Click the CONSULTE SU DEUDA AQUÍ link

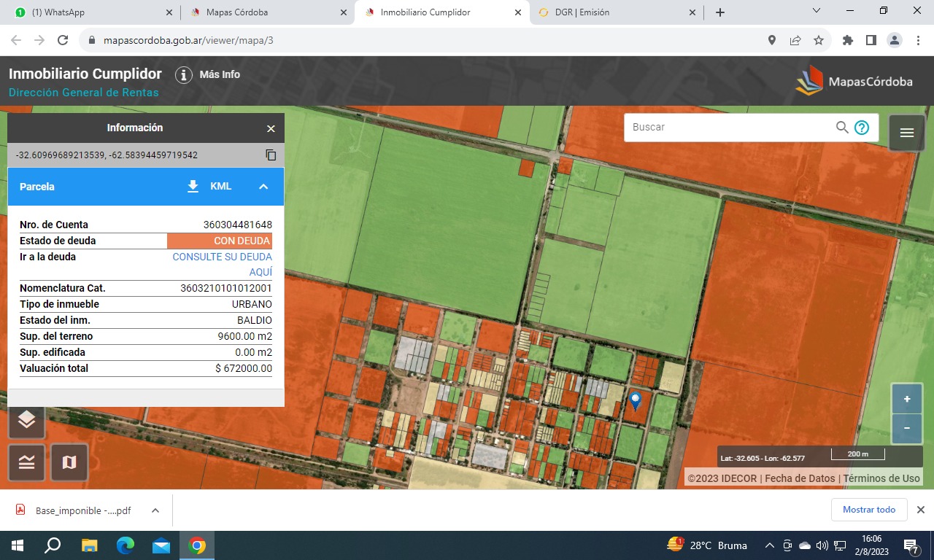coord(222,264)
